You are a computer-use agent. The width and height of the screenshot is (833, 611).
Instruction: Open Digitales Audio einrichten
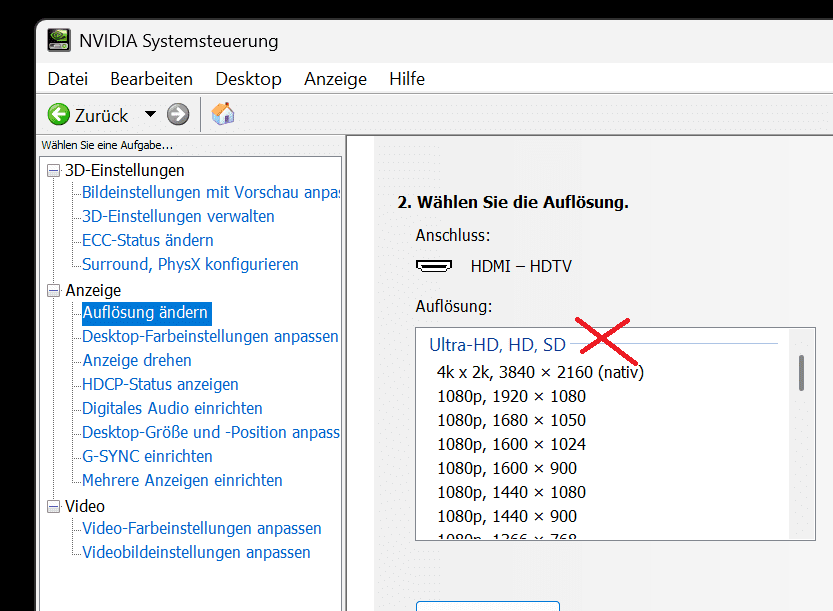point(172,408)
